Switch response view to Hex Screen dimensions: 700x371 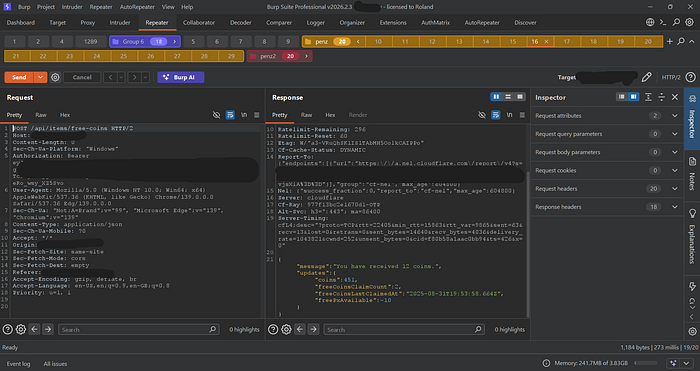[330, 115]
